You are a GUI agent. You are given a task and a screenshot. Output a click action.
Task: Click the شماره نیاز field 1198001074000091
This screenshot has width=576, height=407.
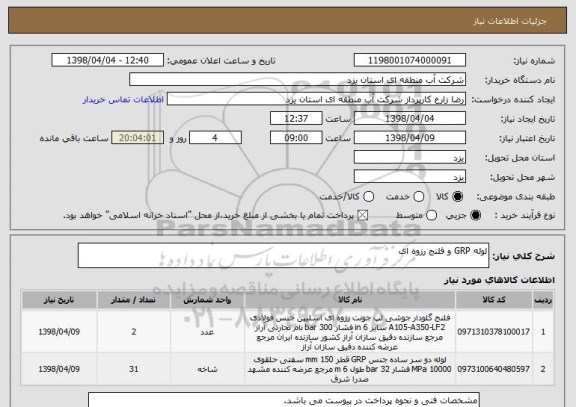(x=410, y=60)
